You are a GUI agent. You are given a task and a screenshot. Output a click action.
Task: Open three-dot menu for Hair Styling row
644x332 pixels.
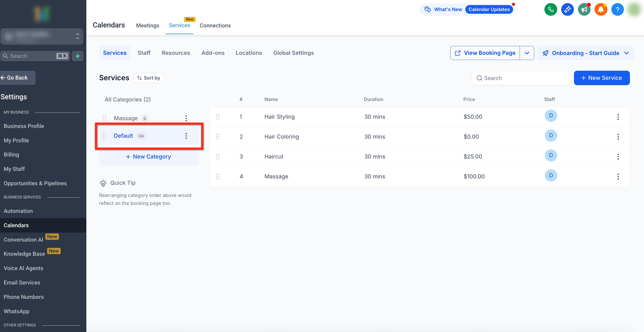(618, 117)
